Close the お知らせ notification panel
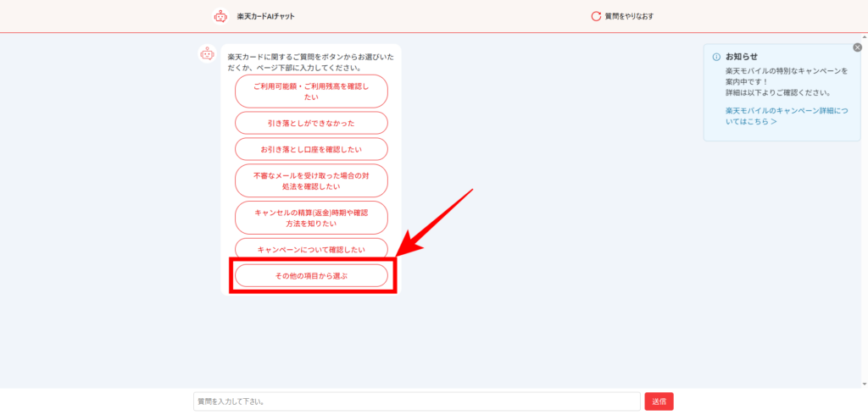The height and width of the screenshot is (415, 868). pos(857,48)
